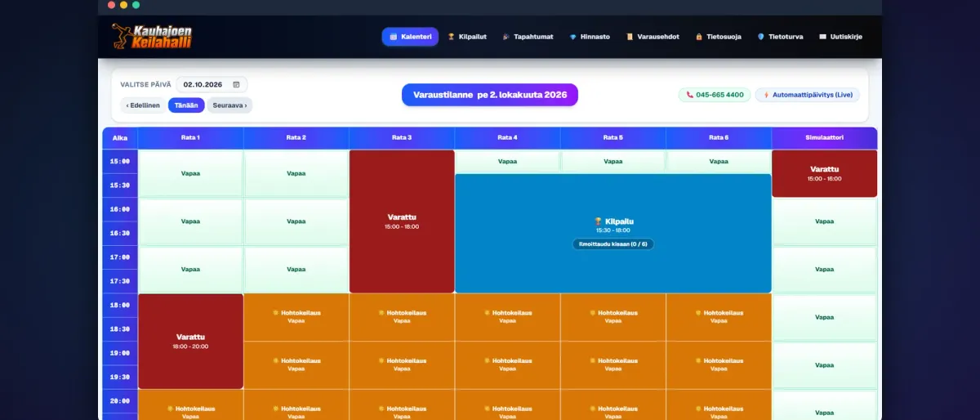Call phone number 045-665 4400
Image resolution: width=980 pixels, height=420 pixels.
coord(715,95)
